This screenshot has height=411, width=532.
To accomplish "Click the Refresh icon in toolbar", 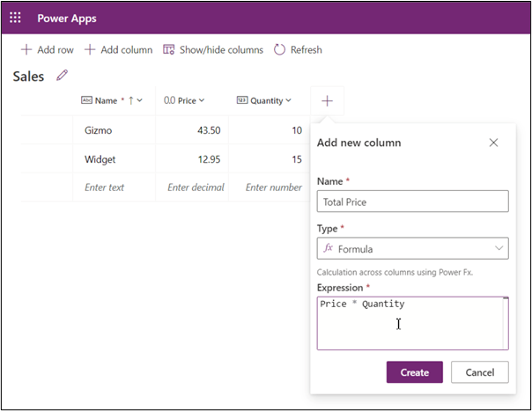I will pyautogui.click(x=280, y=50).
